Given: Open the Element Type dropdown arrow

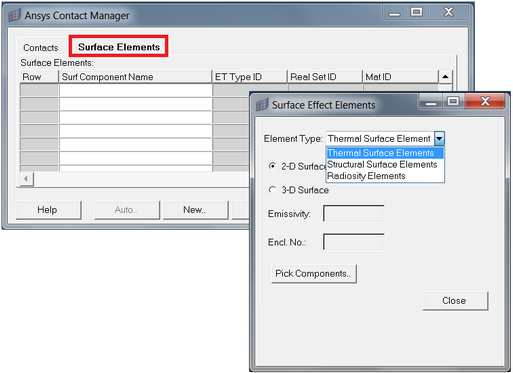Looking at the screenshot, I should pos(439,138).
